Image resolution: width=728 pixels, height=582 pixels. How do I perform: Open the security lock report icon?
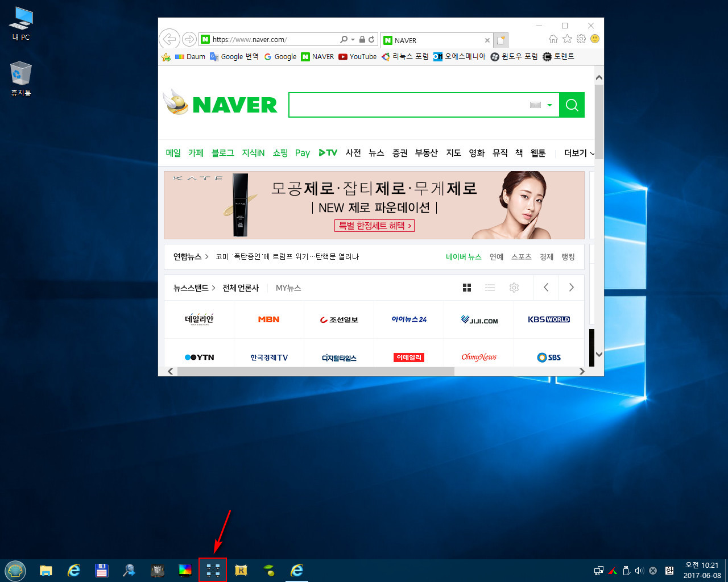tap(362, 39)
